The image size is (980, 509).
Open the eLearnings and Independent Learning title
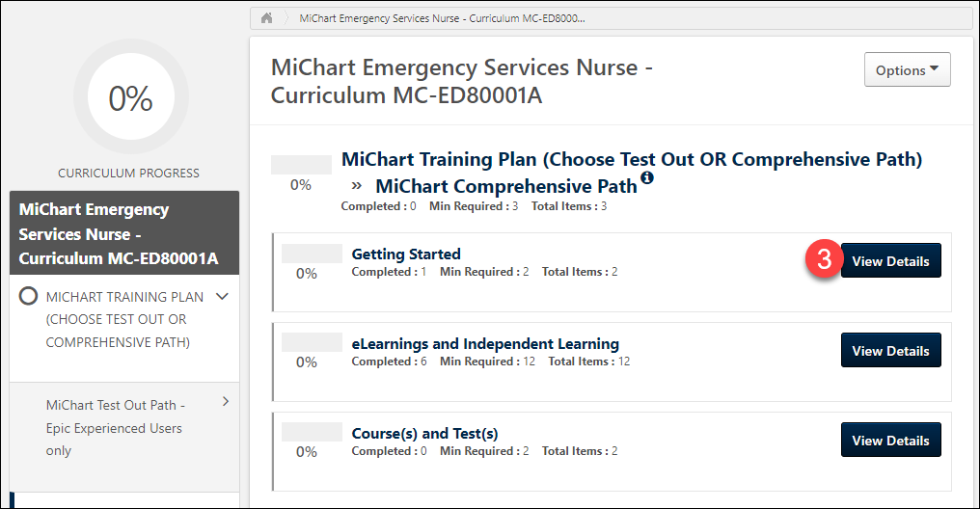coord(485,344)
